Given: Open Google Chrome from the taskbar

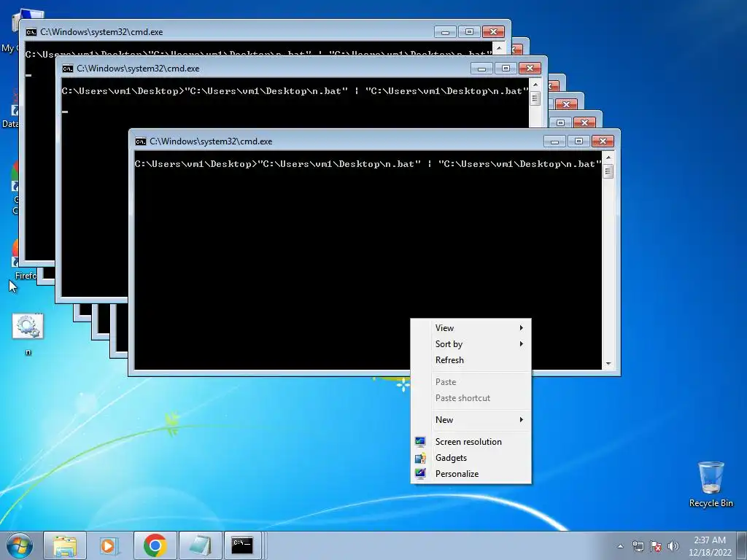Looking at the screenshot, I should coord(155,545).
